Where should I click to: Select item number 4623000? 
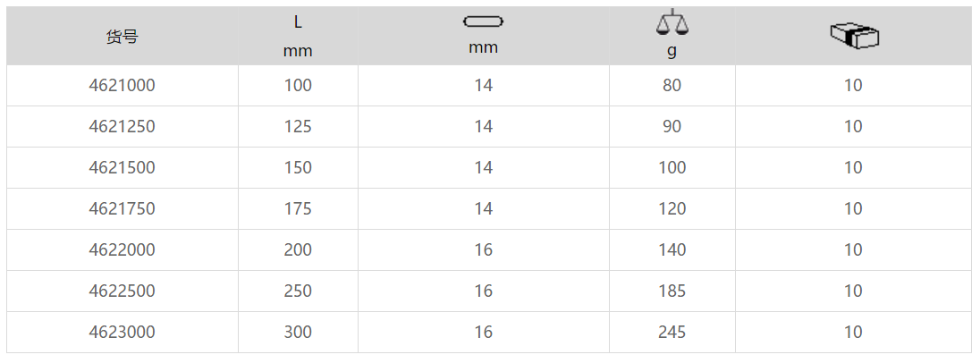(x=122, y=333)
